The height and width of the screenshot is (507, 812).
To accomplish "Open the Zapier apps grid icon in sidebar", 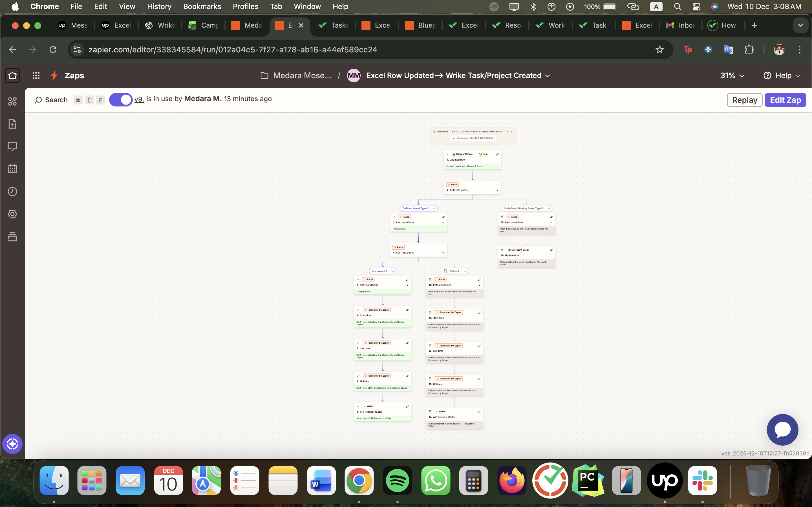I will pyautogui.click(x=12, y=101).
